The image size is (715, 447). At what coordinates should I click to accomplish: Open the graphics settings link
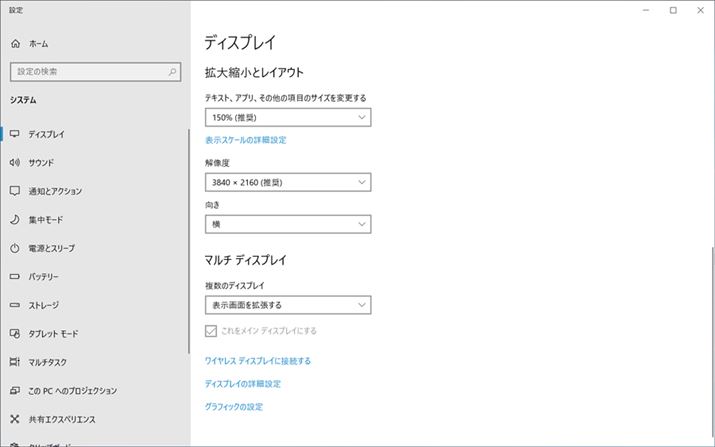234,407
